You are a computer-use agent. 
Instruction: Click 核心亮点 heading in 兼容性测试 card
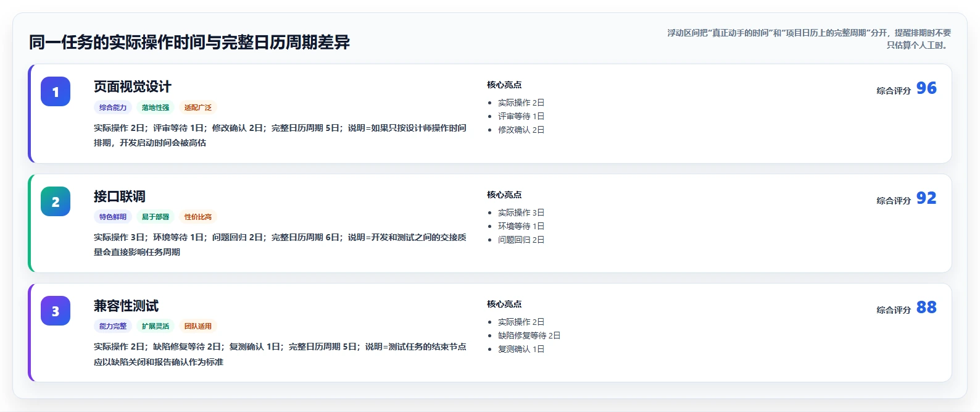[x=504, y=304]
